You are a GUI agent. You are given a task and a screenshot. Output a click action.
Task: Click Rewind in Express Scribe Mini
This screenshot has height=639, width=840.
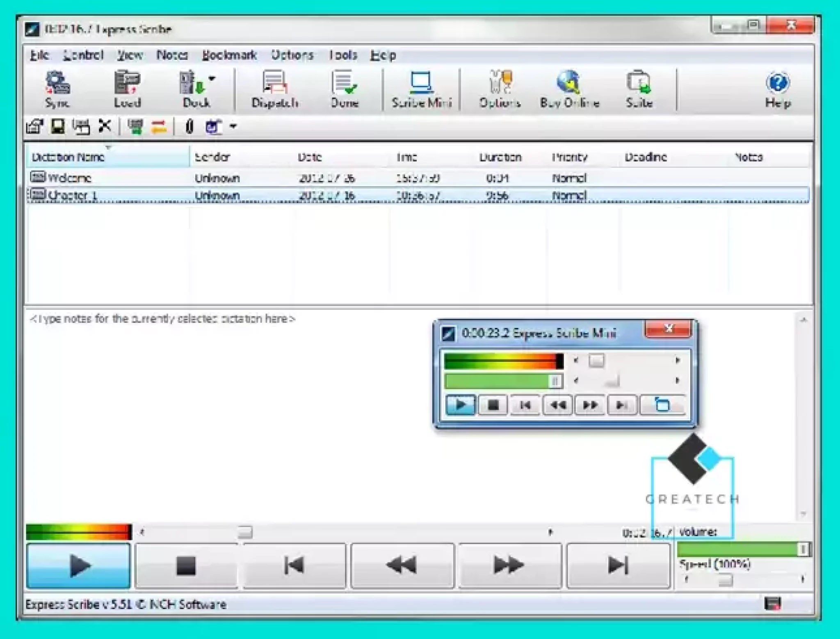click(557, 405)
